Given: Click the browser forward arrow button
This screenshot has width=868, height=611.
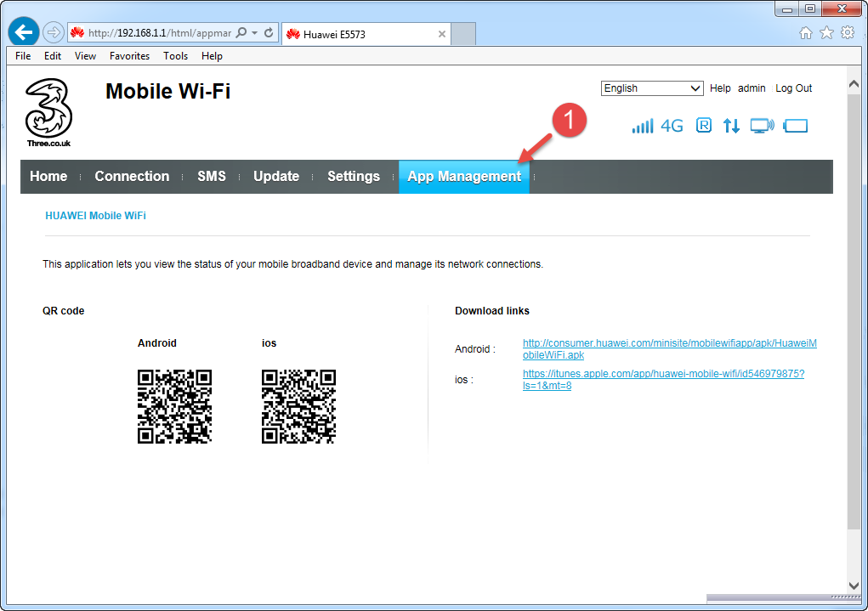Looking at the screenshot, I should [x=54, y=32].
